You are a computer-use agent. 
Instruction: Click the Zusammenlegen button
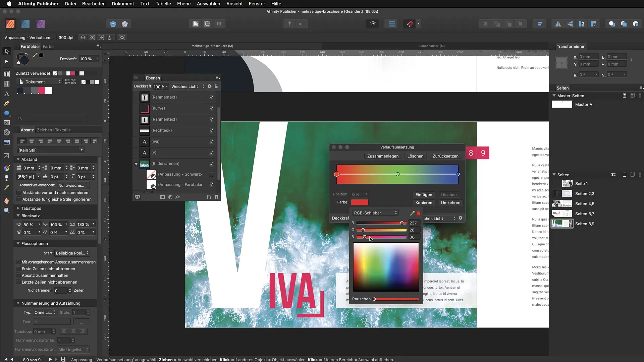383,156
